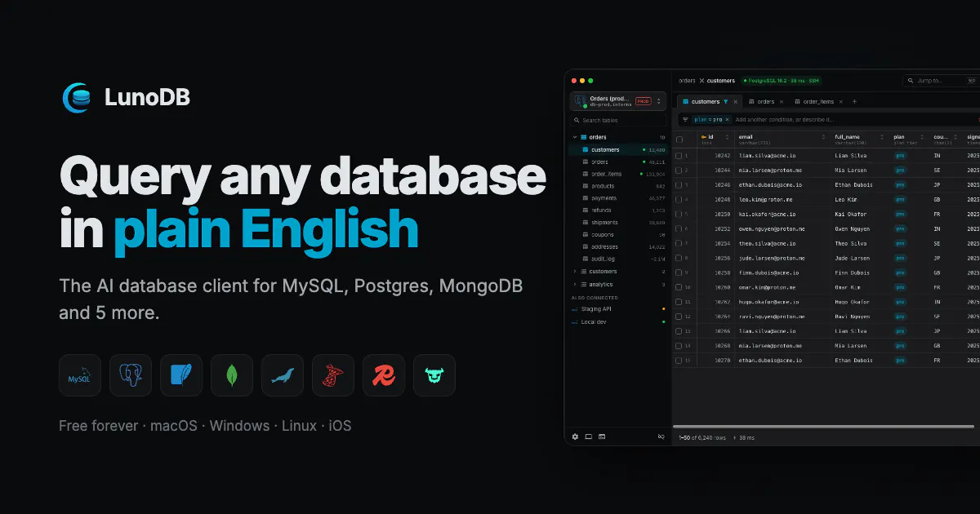The height and width of the screenshot is (514, 980).
Task: Focus the Search tables field
Action: [618, 121]
